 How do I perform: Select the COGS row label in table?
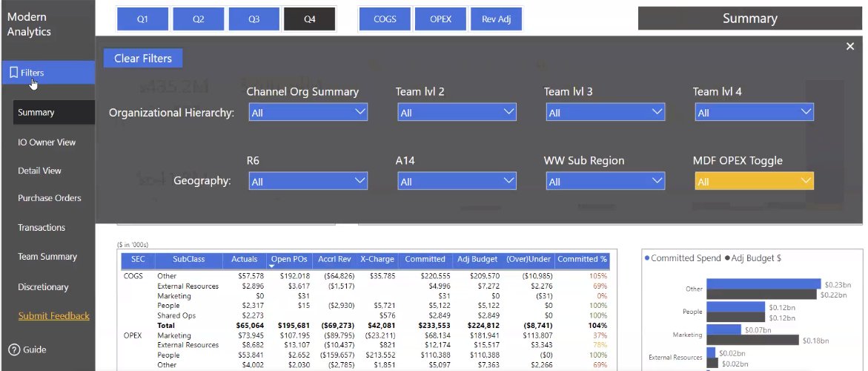pos(133,276)
